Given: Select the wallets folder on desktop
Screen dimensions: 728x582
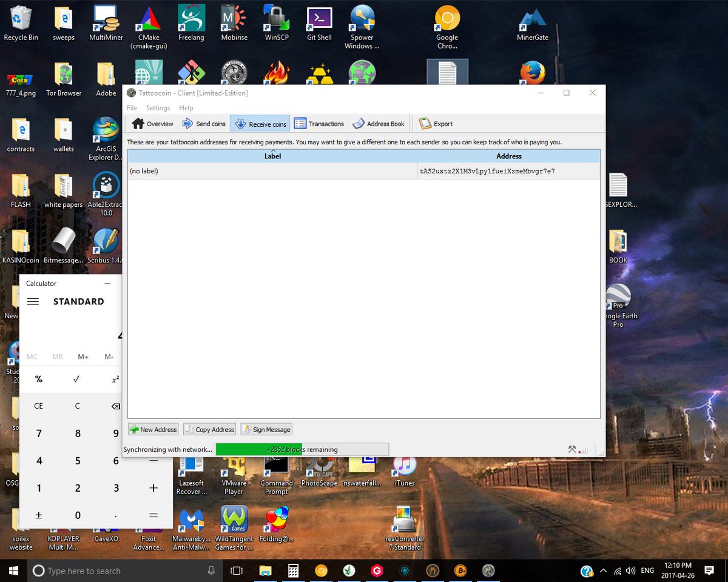Looking at the screenshot, I should (64, 135).
